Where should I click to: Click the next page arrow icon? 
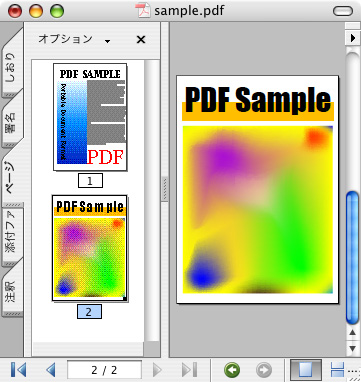pos(157,370)
